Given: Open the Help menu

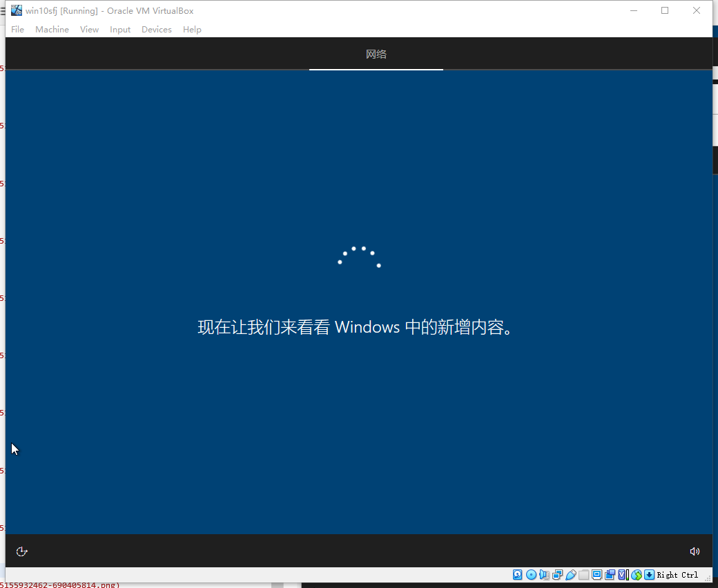Looking at the screenshot, I should pos(192,29).
